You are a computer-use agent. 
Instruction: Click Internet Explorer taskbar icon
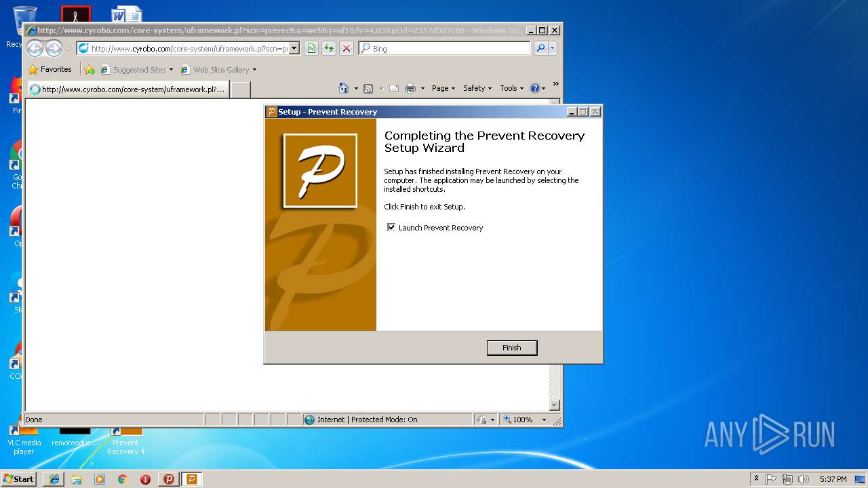[54, 479]
